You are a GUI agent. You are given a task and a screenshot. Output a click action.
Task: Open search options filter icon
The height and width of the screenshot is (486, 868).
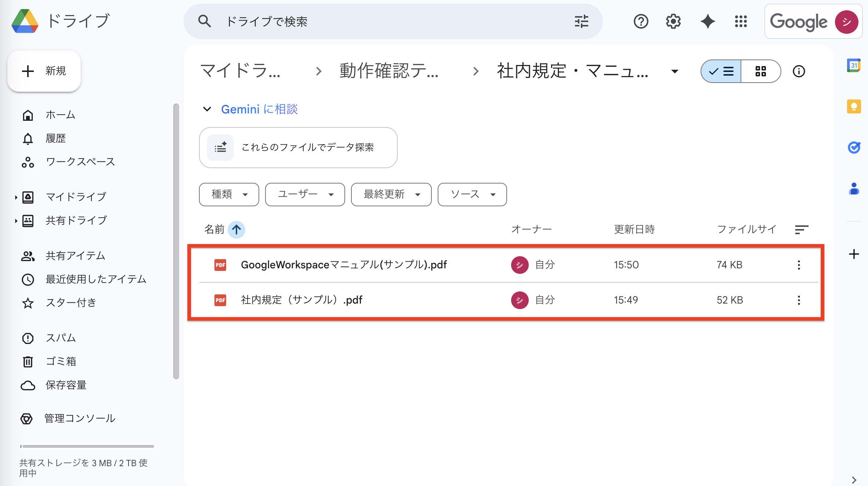coord(581,21)
